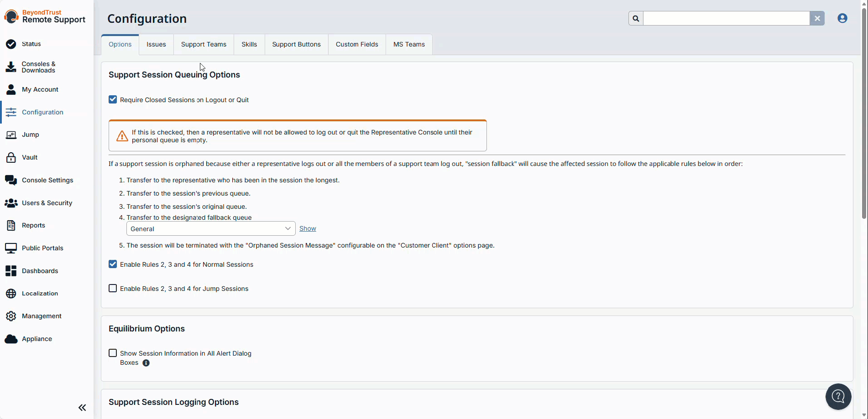The width and height of the screenshot is (868, 419).
Task: Check Enable Rules for Jump Sessions
Action: [113, 288]
